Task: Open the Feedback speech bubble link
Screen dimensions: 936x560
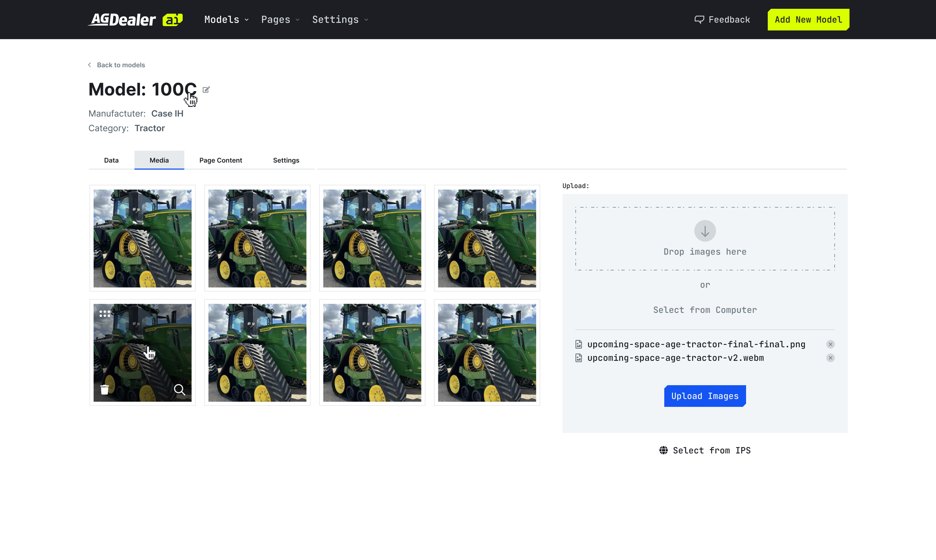Action: coord(722,20)
